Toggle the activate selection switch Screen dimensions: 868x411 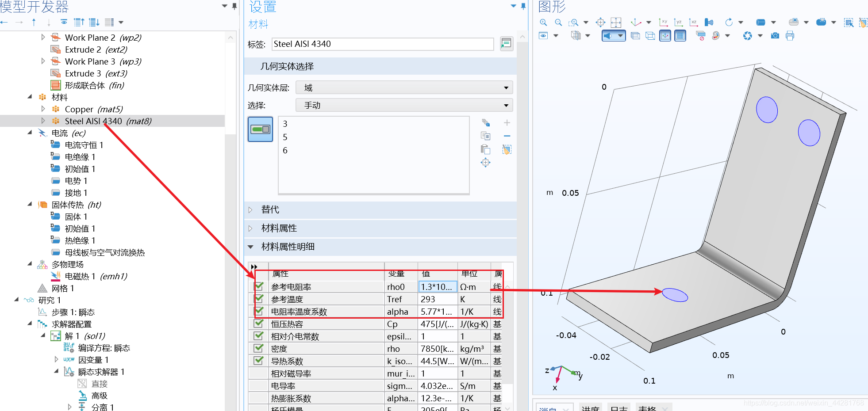click(x=260, y=129)
